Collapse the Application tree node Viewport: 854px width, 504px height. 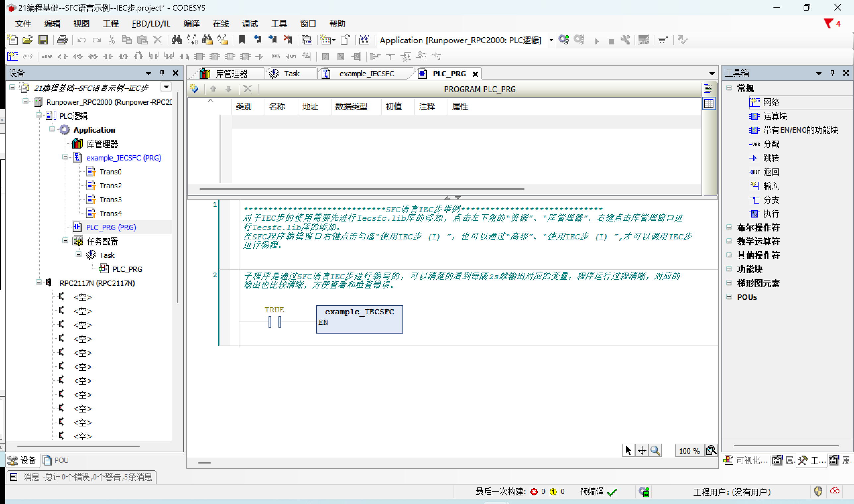[x=52, y=129]
